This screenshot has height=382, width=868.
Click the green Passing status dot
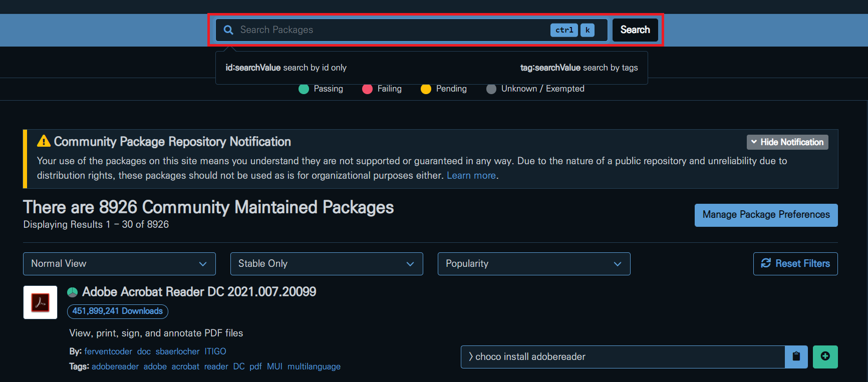(x=304, y=89)
